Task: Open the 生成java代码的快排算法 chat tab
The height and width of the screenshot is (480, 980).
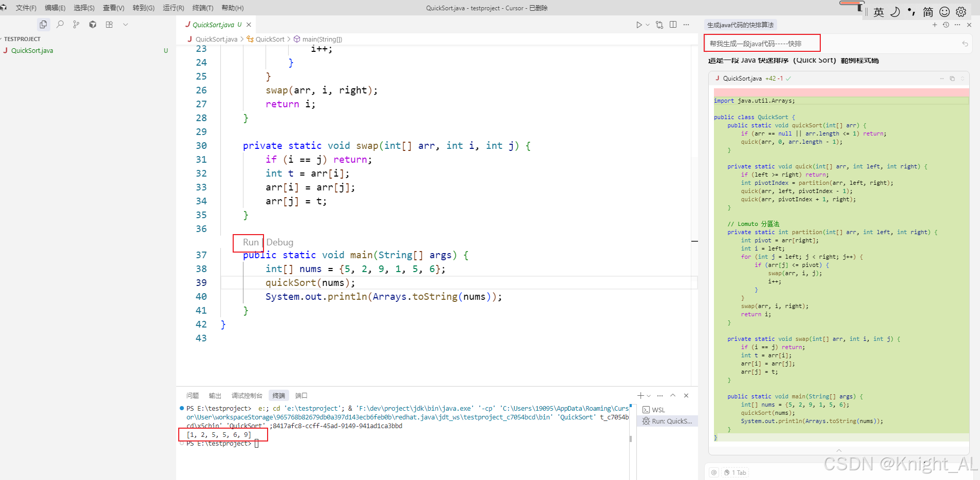Action: (740, 25)
